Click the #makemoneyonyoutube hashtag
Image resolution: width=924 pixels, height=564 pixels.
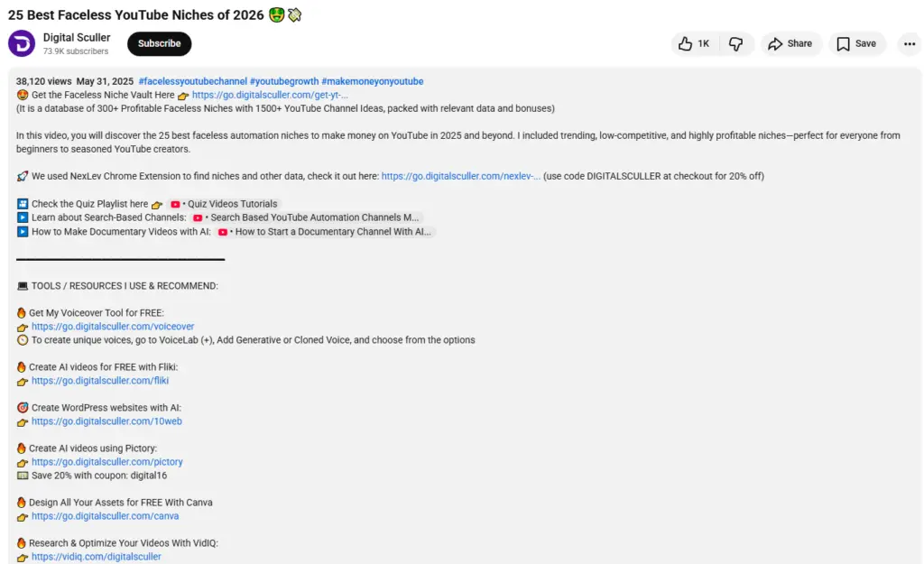click(x=372, y=81)
